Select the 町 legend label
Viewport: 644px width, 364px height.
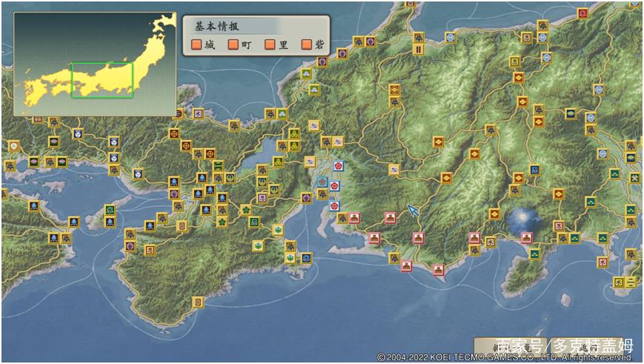(247, 44)
